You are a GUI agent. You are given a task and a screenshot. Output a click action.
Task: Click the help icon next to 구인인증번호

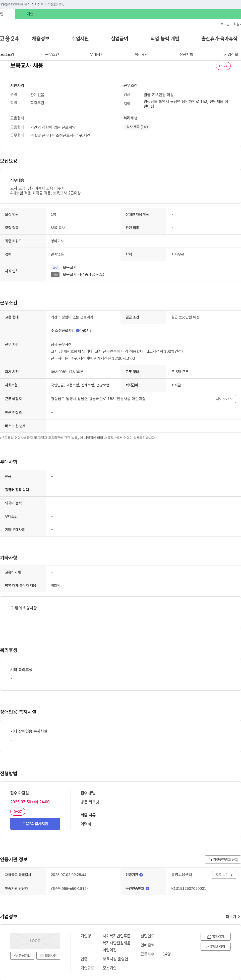pyautogui.click(x=147, y=889)
